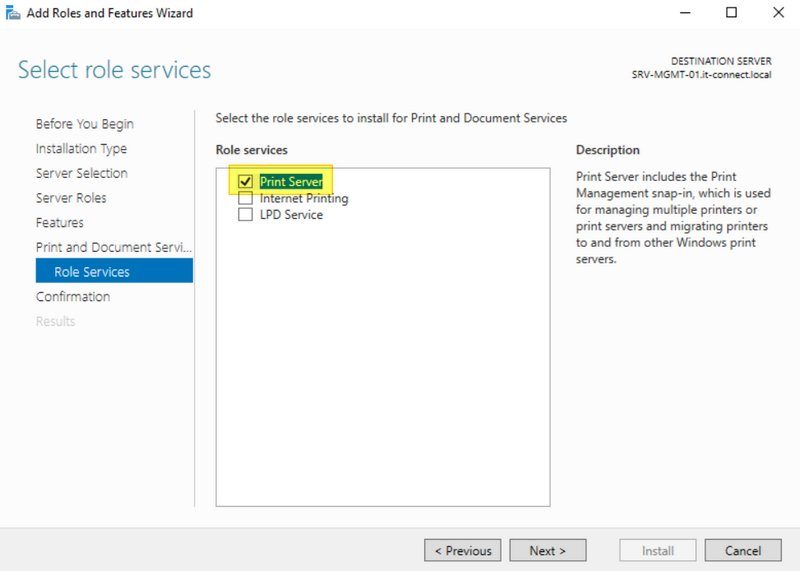Screen dimensions: 800x571
Task: Select the Print Server label text
Action: (291, 182)
